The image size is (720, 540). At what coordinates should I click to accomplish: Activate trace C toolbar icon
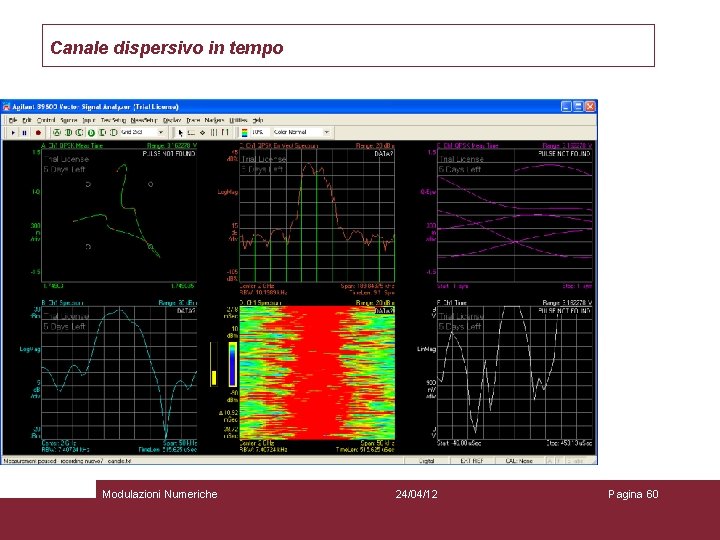[x=79, y=133]
